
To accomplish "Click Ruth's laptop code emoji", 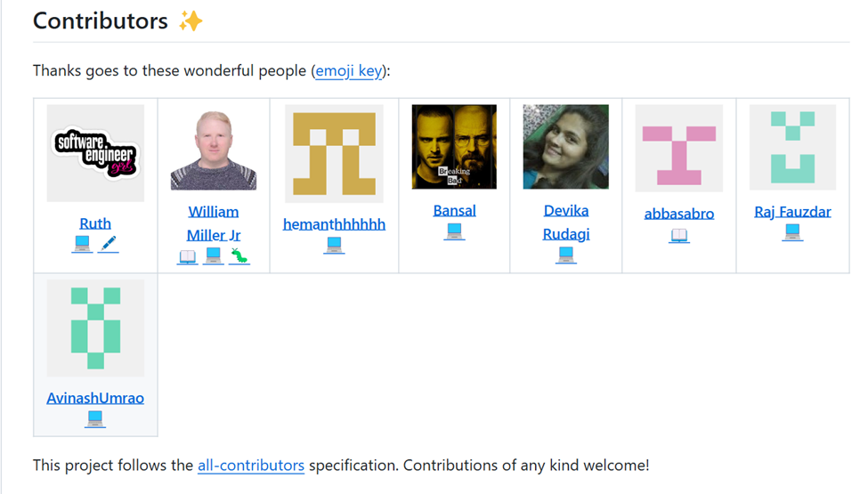I will 82,244.
